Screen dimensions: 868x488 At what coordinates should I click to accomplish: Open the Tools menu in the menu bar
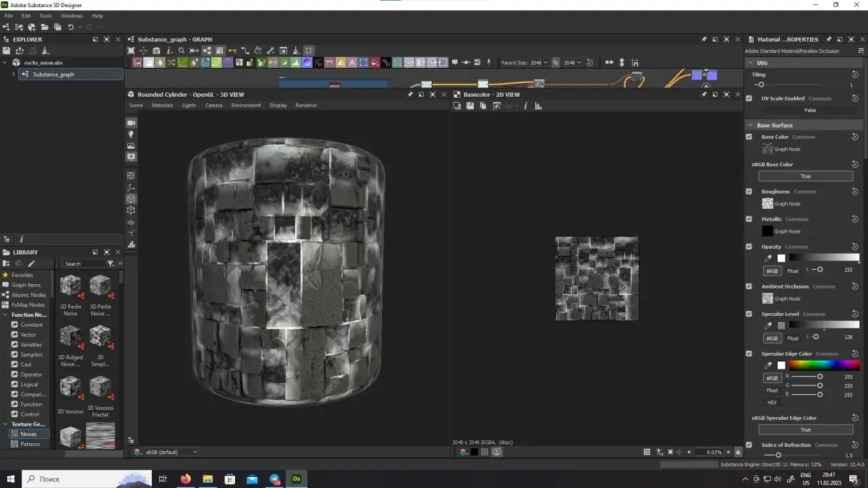[x=46, y=15]
